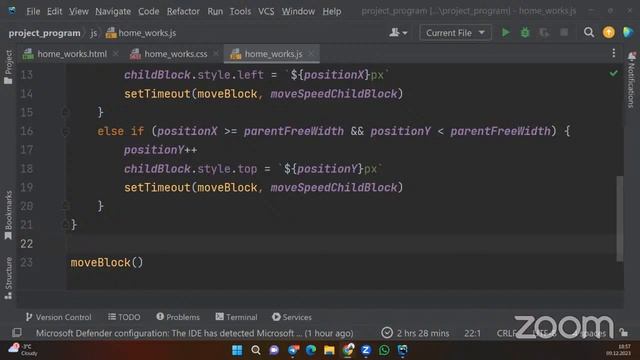Click fold marker at line 21
Viewport: 640px width, 360px height.
point(65,224)
